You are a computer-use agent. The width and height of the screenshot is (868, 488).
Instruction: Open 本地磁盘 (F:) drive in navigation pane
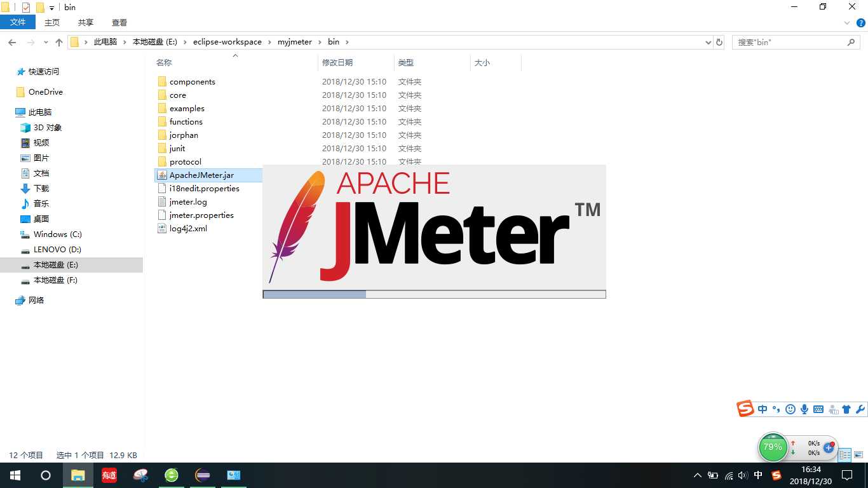(x=55, y=280)
